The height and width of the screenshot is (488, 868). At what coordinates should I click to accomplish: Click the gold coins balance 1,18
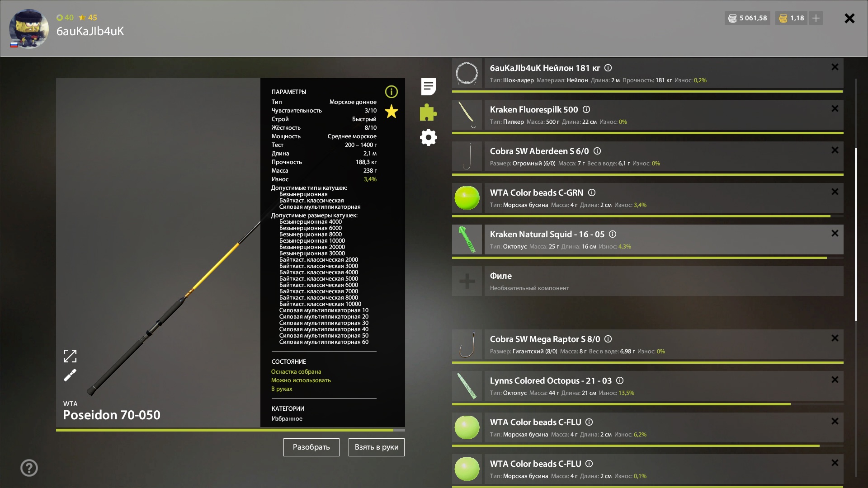click(791, 18)
